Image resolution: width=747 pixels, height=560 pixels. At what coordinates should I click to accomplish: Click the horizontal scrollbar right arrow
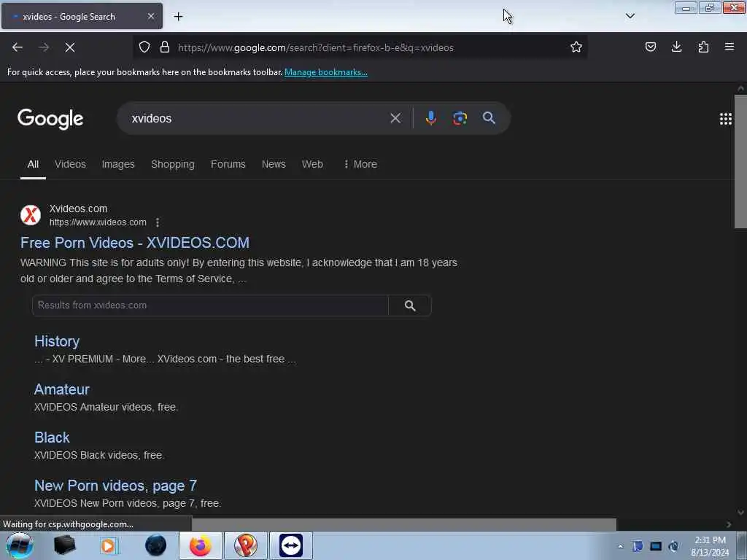729,524
